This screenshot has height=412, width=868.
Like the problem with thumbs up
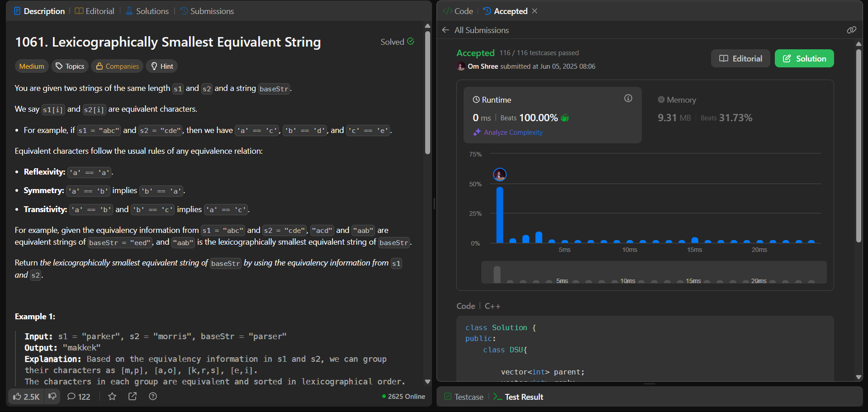click(x=26, y=397)
